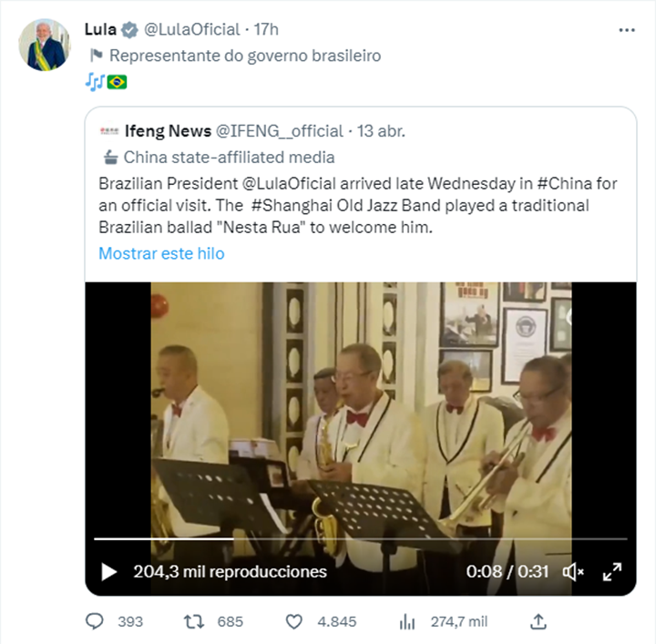Click the "Representante do governo brasileiro" label
The image size is (656, 644).
[x=245, y=56]
